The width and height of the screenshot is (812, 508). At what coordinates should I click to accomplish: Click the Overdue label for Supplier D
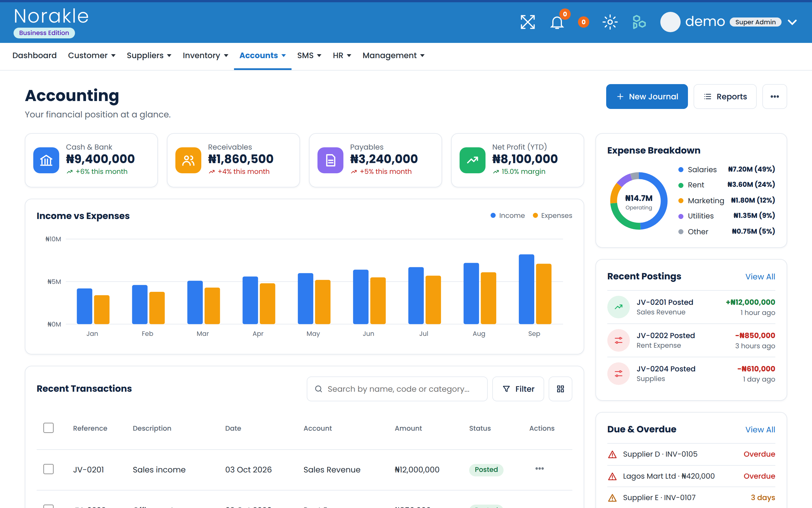click(x=759, y=454)
